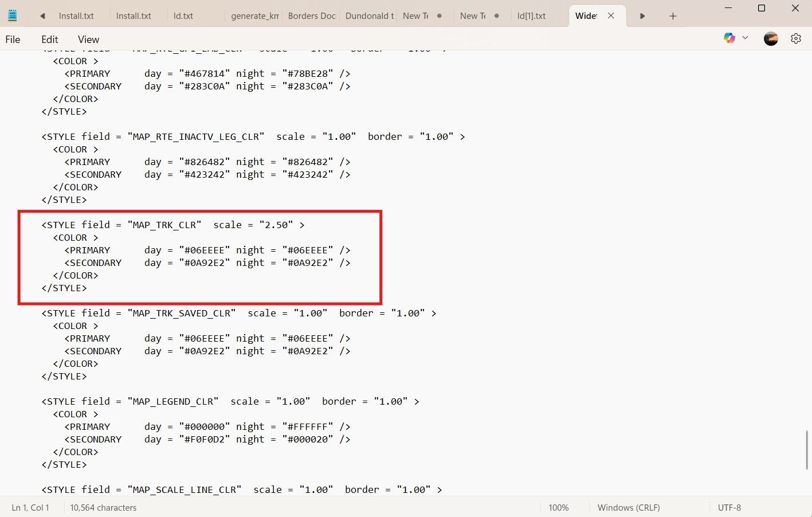The image size is (812, 517).
Task: Change line ending Windows (CRLF) option
Action: tap(629, 508)
